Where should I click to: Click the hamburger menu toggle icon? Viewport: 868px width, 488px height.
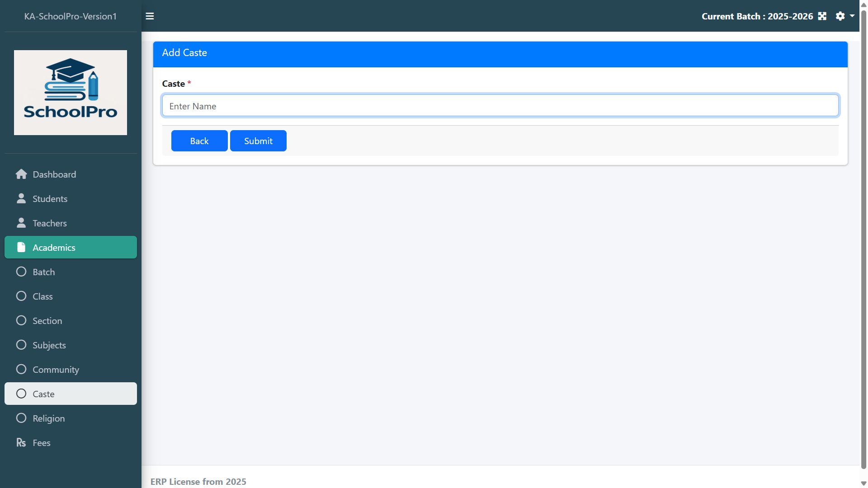point(150,16)
